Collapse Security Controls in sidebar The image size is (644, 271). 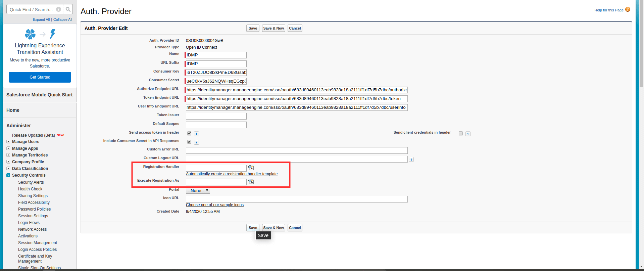click(8, 175)
